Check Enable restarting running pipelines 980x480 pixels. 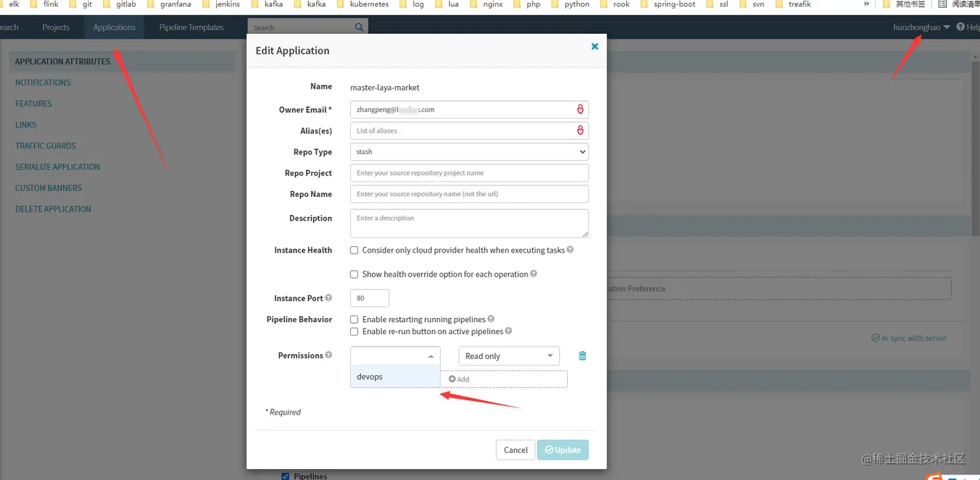pos(354,319)
